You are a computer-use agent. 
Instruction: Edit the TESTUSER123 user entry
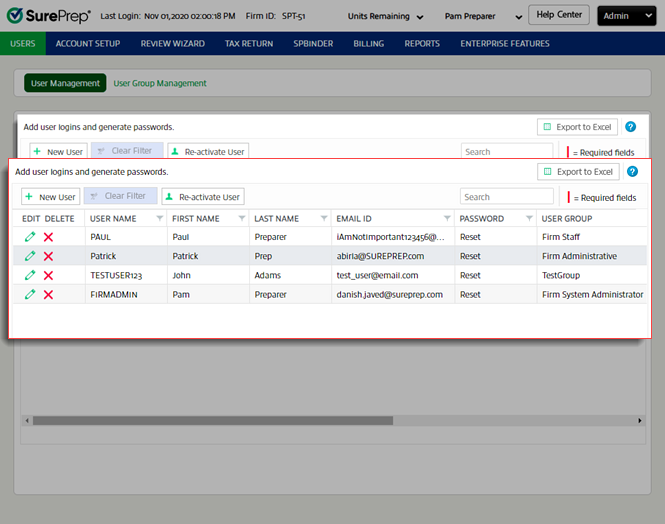[x=30, y=275]
